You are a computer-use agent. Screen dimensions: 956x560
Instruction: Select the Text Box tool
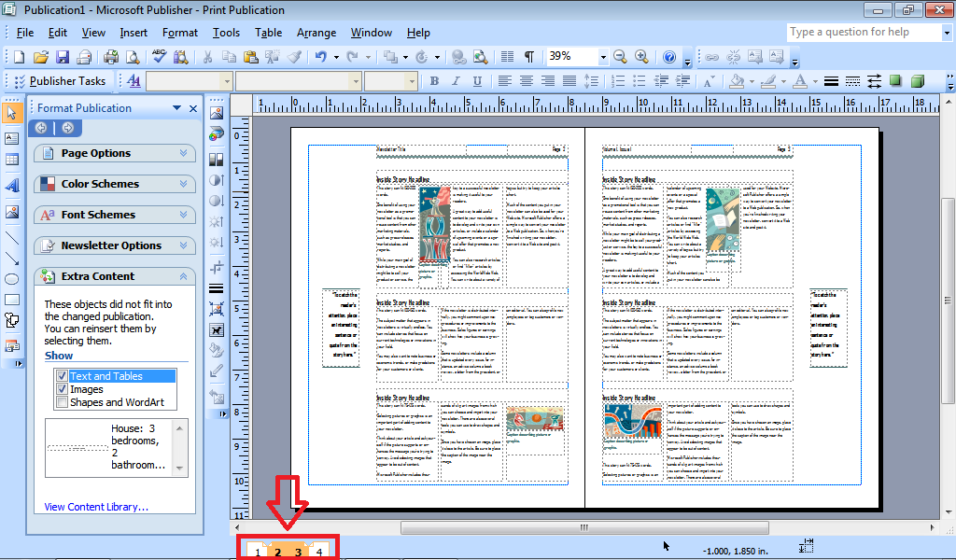11,140
